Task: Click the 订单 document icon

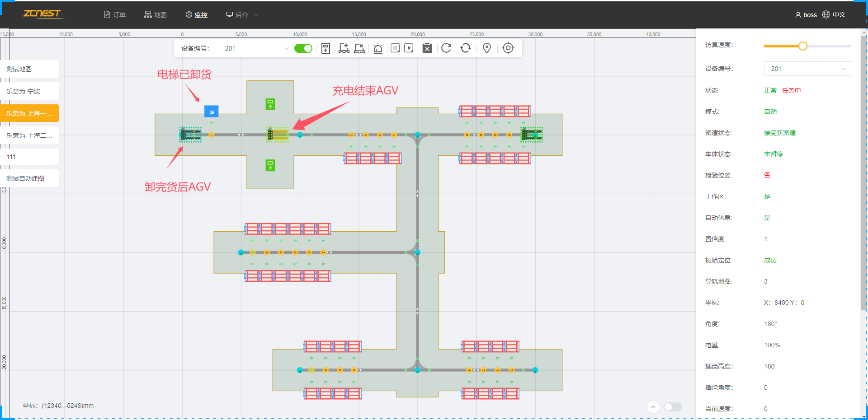Action: (x=107, y=15)
